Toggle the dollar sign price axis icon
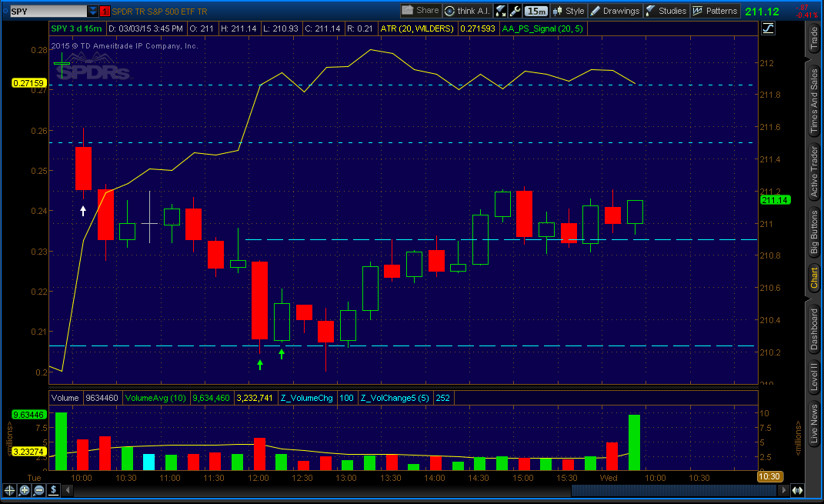Viewport: 824px width, 504px height. (53, 490)
